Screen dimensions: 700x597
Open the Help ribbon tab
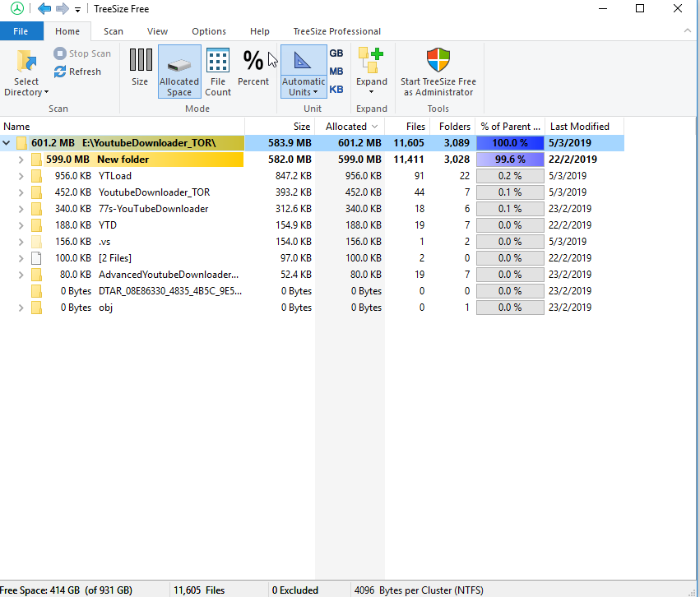click(260, 31)
